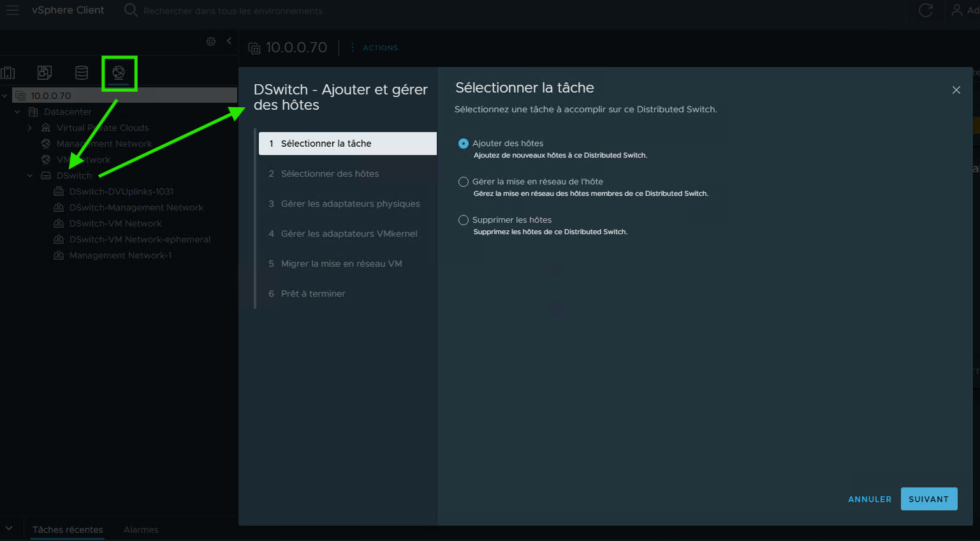Close the DSwitch wizard dialog

click(x=956, y=90)
